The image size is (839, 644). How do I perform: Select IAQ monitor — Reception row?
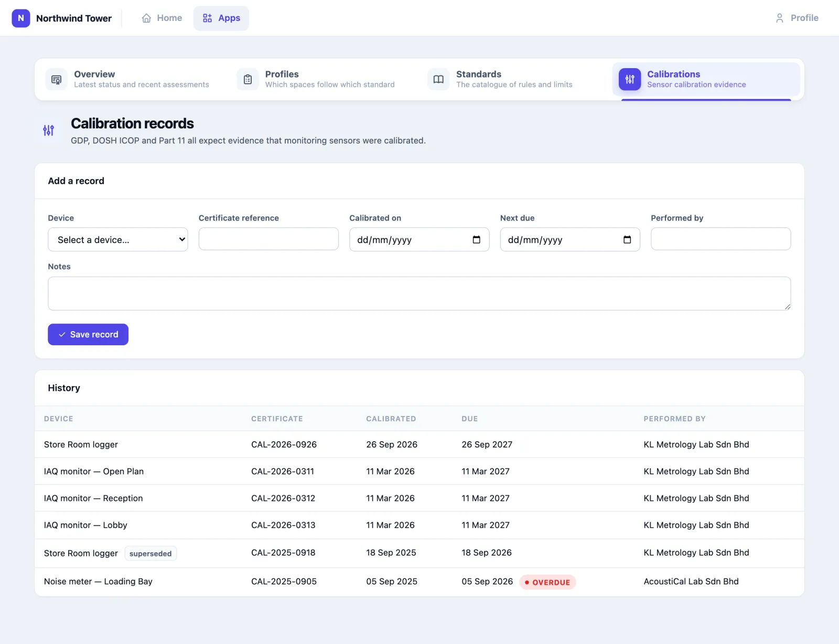tap(419, 498)
